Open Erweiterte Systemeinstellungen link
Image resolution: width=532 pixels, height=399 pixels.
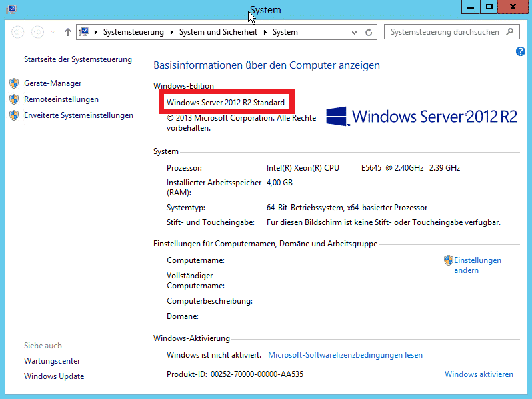tap(79, 115)
